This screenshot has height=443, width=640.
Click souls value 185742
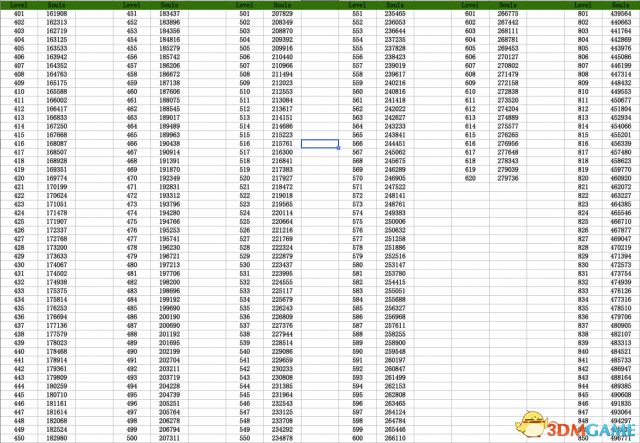pyautogui.click(x=169, y=57)
